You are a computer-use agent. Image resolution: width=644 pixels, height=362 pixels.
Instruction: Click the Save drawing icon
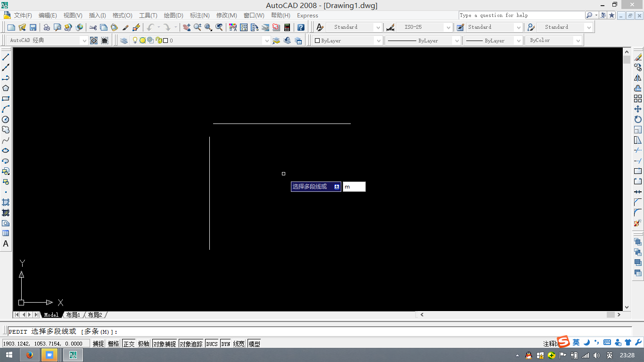(x=33, y=27)
